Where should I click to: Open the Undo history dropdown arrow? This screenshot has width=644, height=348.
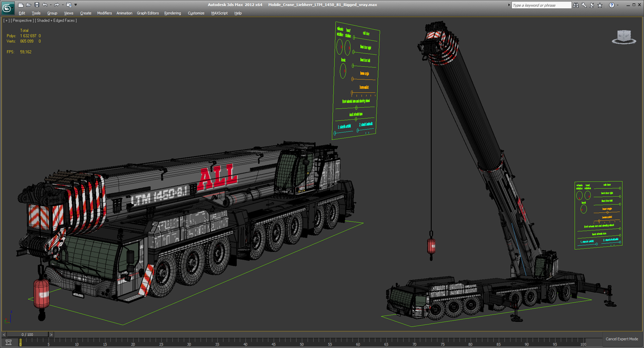tap(50, 5)
